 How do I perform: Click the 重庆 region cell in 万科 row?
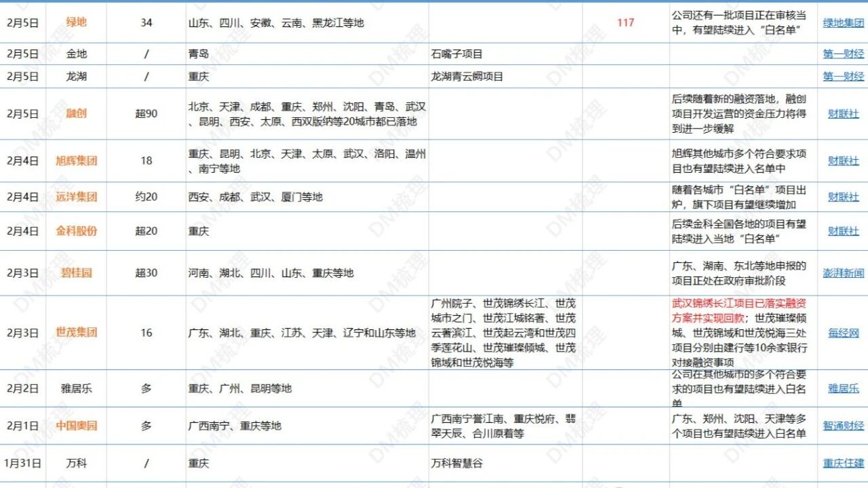tap(307, 464)
